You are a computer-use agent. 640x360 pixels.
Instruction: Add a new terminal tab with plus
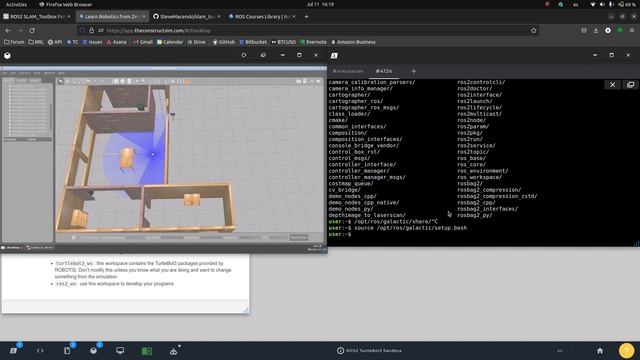413,71
